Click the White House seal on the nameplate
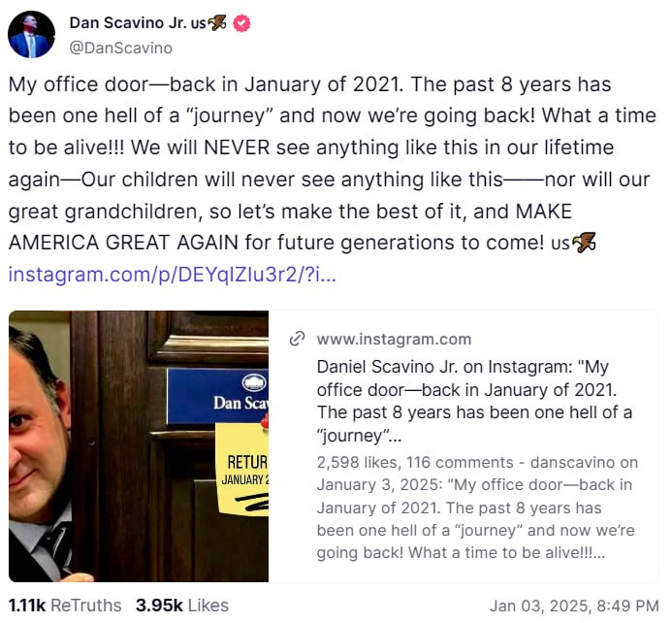Screen dimensions: 672x623 coord(254,383)
